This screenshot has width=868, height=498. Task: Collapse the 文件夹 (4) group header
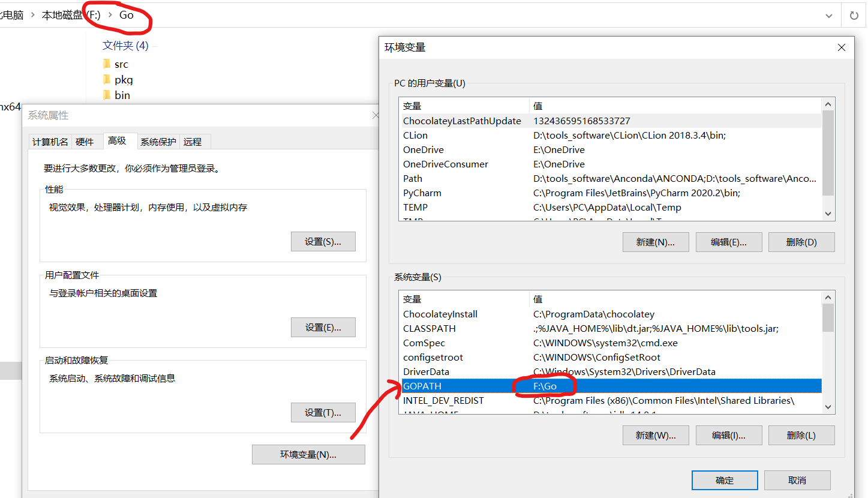tap(125, 46)
